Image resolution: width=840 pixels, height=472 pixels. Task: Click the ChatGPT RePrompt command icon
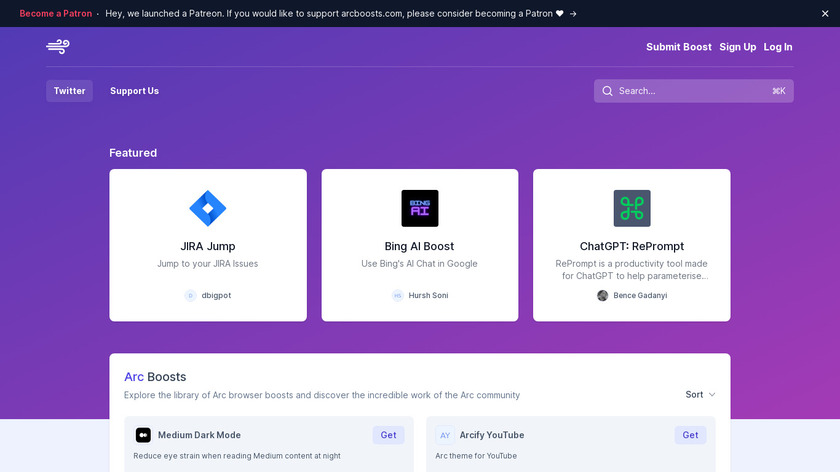point(632,208)
